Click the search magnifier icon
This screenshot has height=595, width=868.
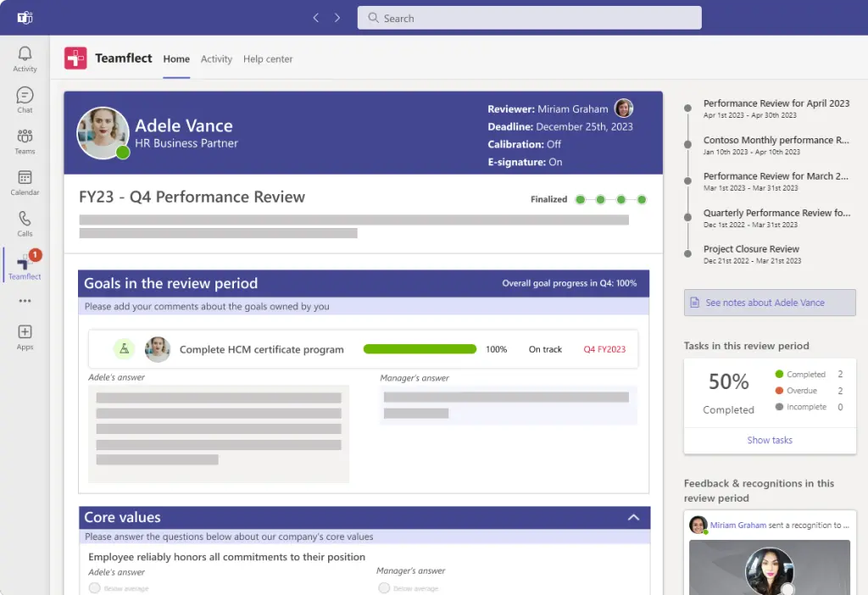pos(374,18)
